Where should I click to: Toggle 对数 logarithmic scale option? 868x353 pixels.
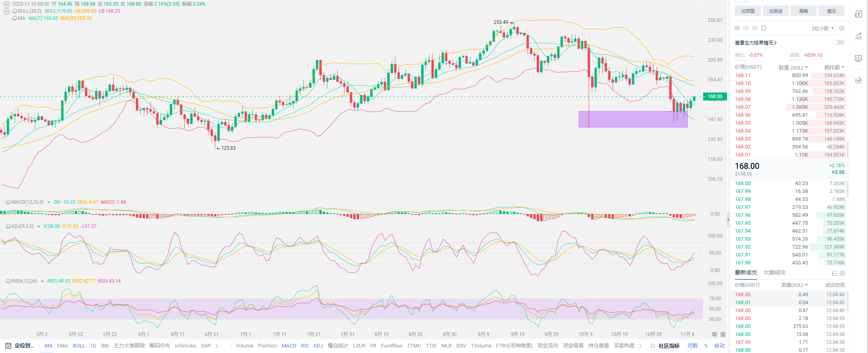(x=692, y=346)
